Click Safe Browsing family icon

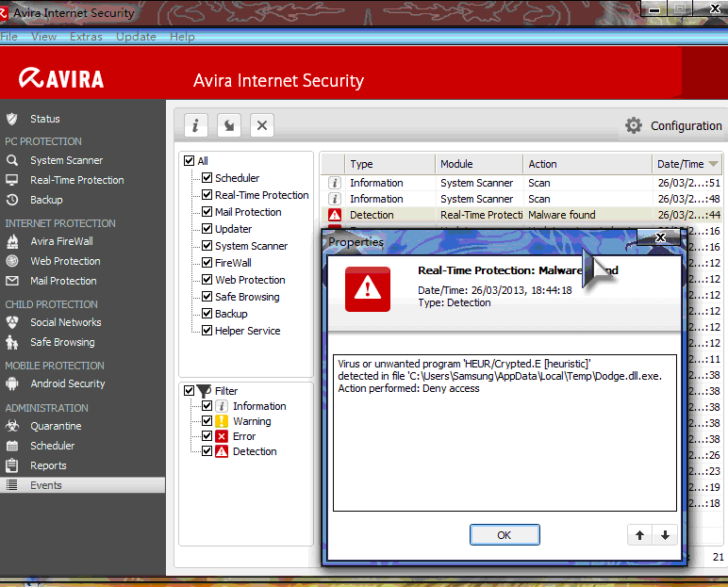point(12,342)
